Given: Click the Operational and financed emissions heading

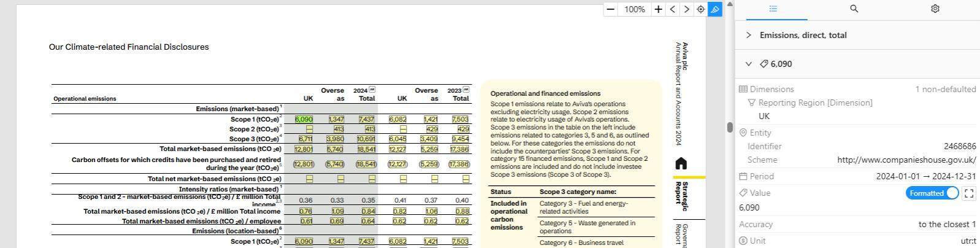Looking at the screenshot, I should [x=545, y=93].
